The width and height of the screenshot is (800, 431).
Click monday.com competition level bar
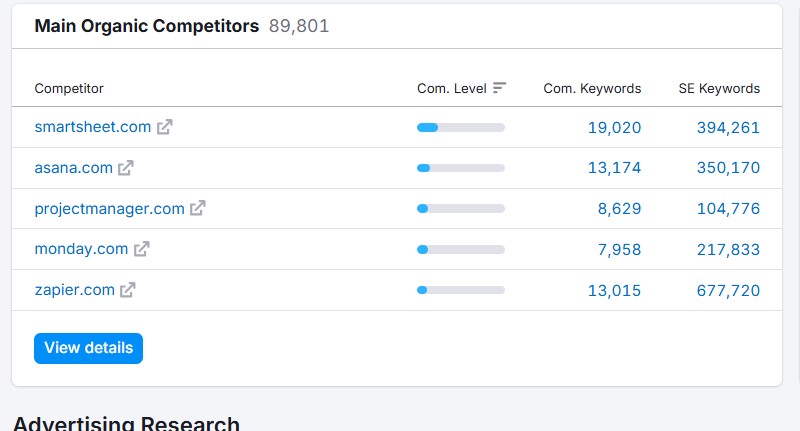[461, 249]
